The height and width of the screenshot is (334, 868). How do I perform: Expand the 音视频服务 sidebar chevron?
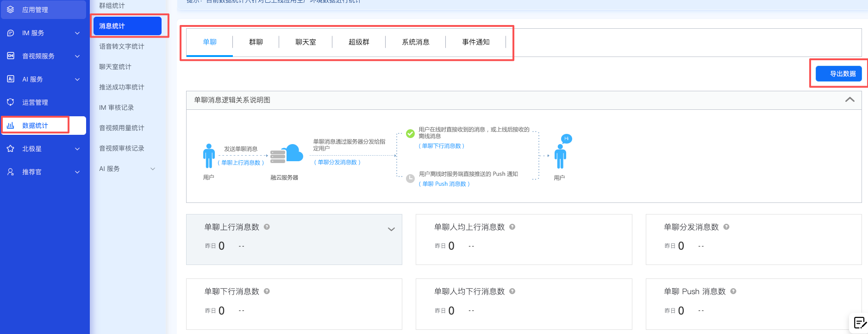pos(77,56)
